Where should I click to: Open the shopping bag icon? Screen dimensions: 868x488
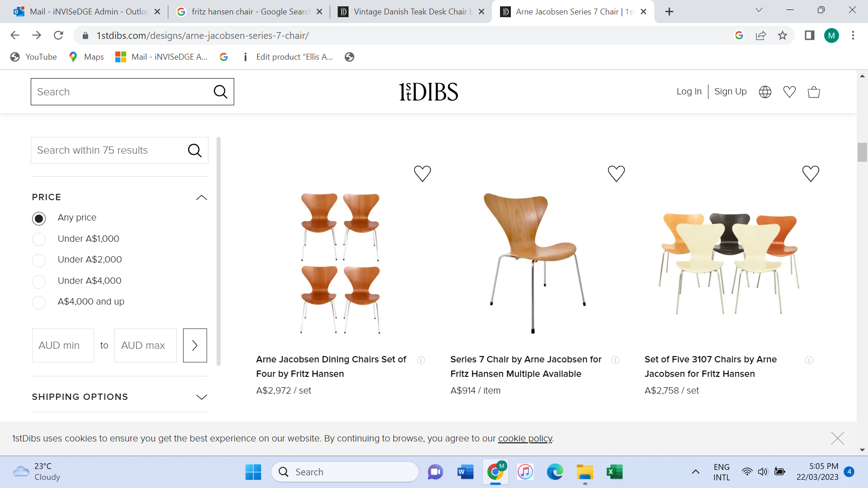[x=814, y=92]
